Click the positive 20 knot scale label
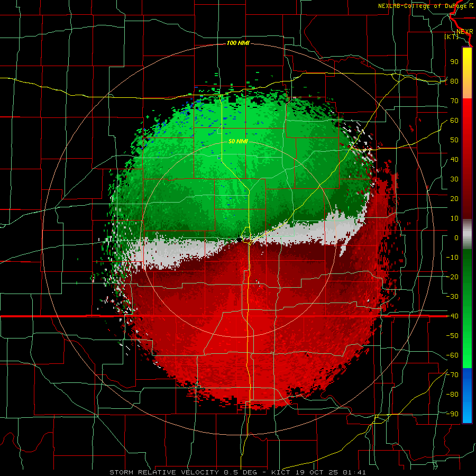Viewport: 476px width, 476px height. pyautogui.click(x=454, y=199)
